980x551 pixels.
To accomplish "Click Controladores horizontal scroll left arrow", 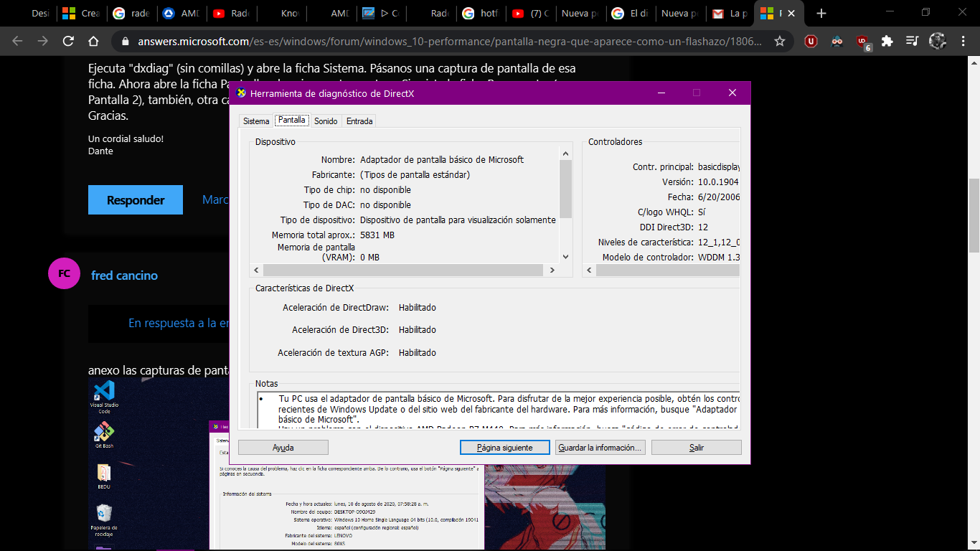I will 589,270.
